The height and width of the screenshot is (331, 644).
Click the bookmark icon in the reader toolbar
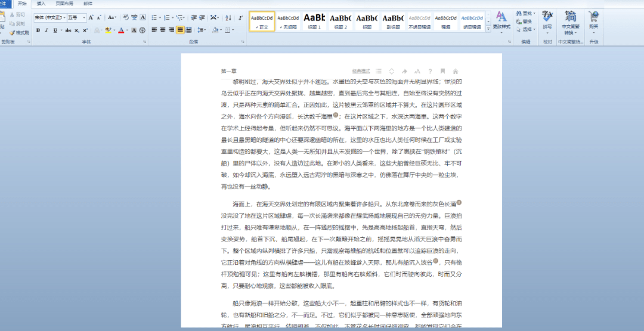point(442,71)
